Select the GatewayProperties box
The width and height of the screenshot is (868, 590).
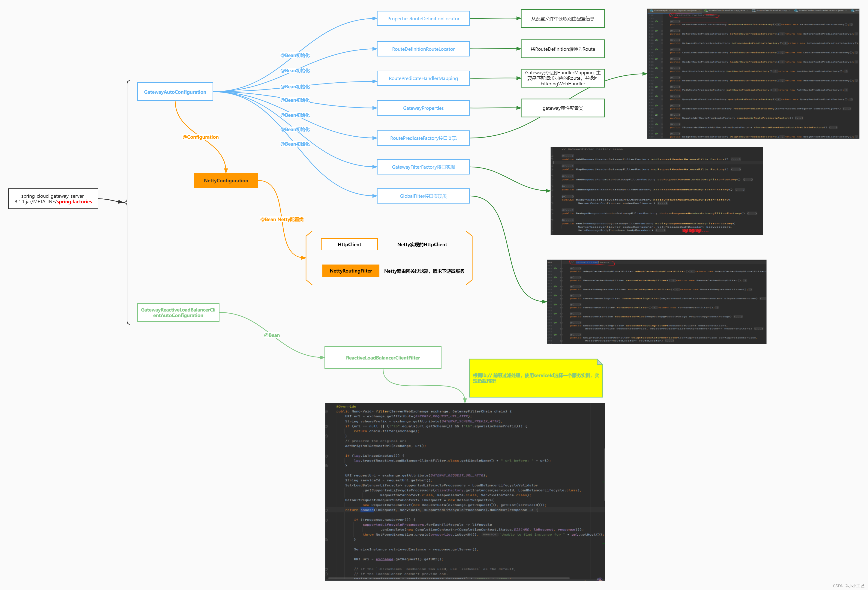point(423,108)
